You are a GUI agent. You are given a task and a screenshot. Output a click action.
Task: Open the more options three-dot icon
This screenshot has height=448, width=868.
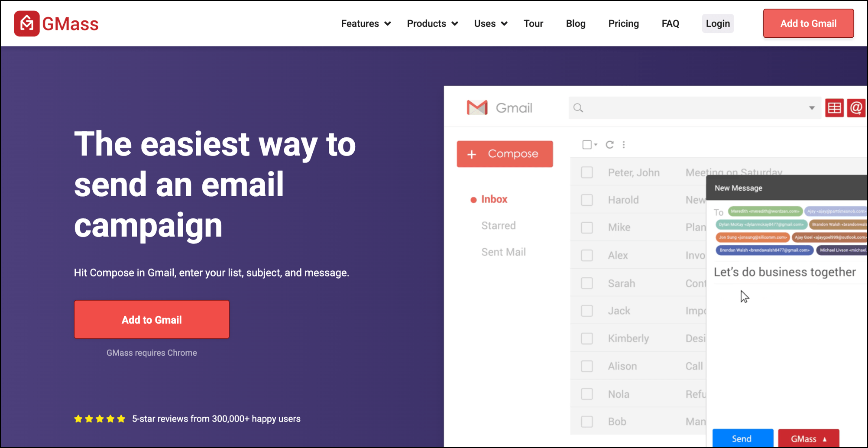[x=624, y=145]
